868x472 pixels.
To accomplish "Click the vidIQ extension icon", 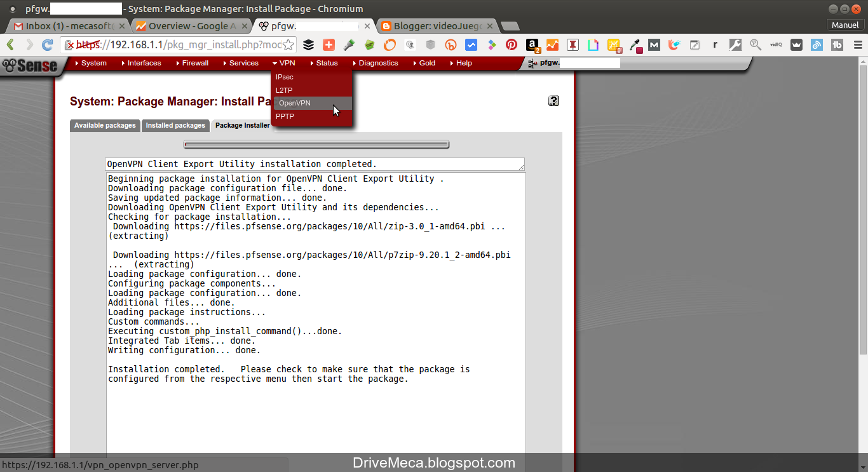I will click(x=776, y=45).
